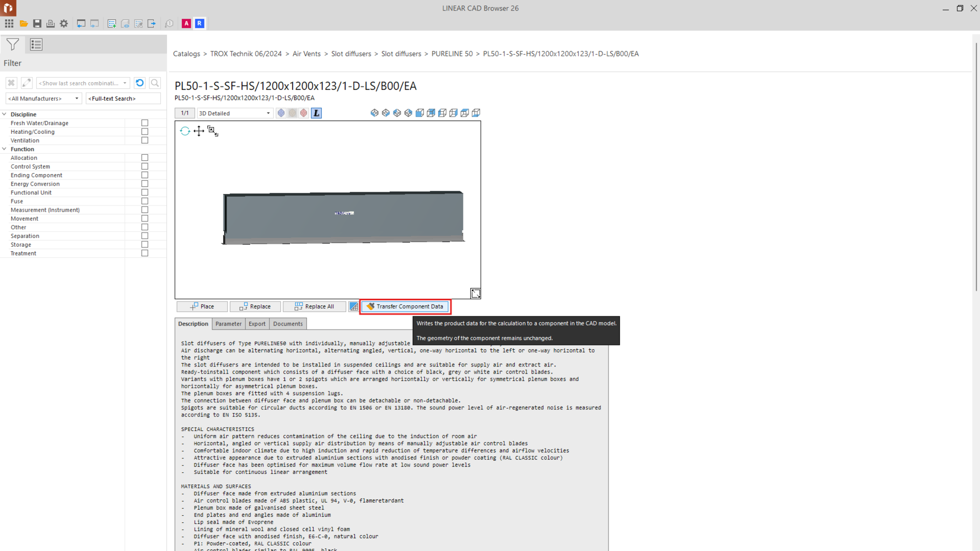Screen dimensions: 980x551
Task: Click the Replace All button
Action: click(x=314, y=306)
